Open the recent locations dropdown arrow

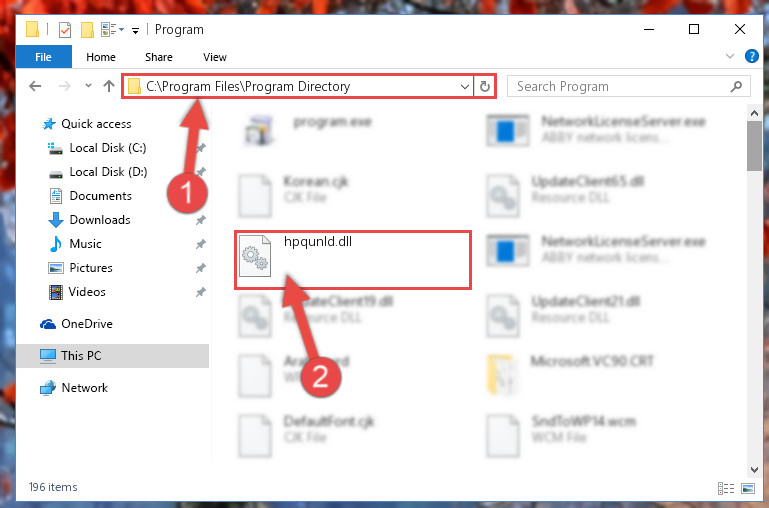click(88, 86)
